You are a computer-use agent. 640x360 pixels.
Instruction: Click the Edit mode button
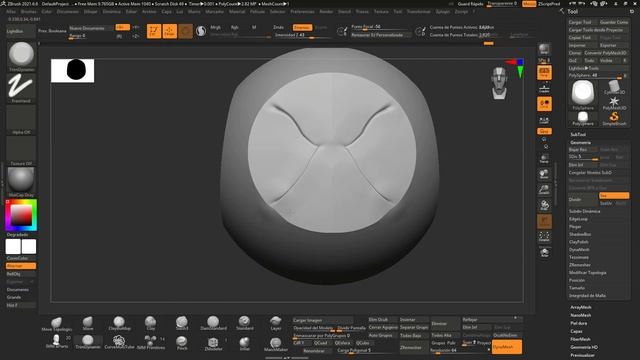click(x=154, y=31)
